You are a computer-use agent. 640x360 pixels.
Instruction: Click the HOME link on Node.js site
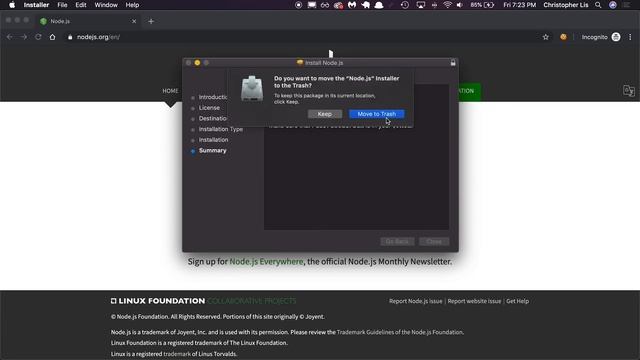point(170,91)
